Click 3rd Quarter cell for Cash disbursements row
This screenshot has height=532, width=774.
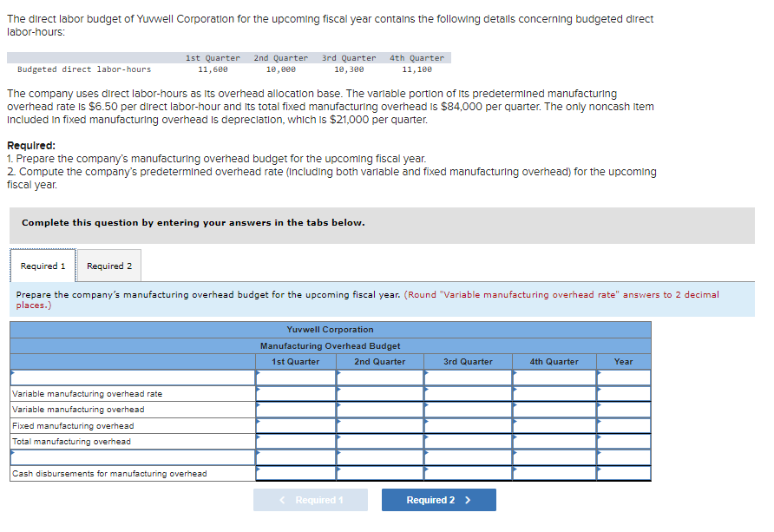point(468,473)
